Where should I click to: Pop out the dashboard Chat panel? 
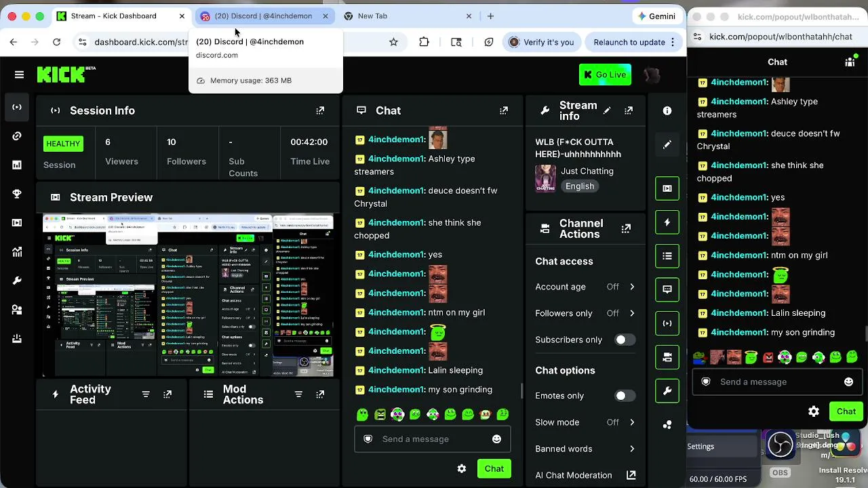coord(504,110)
